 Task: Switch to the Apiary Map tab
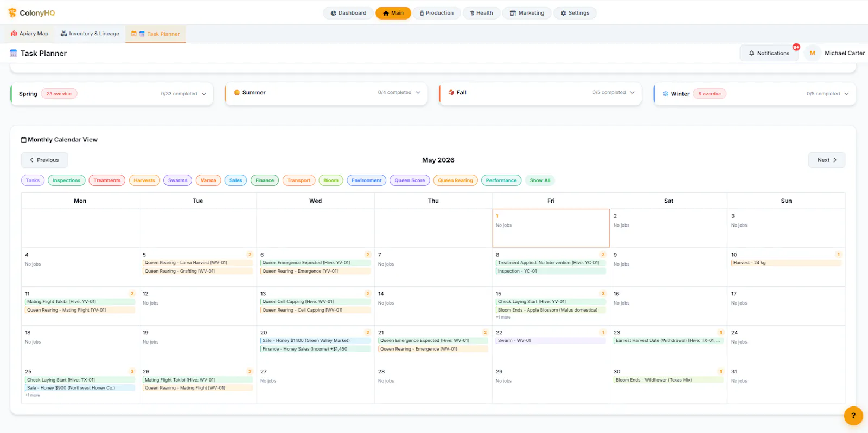[x=29, y=34]
